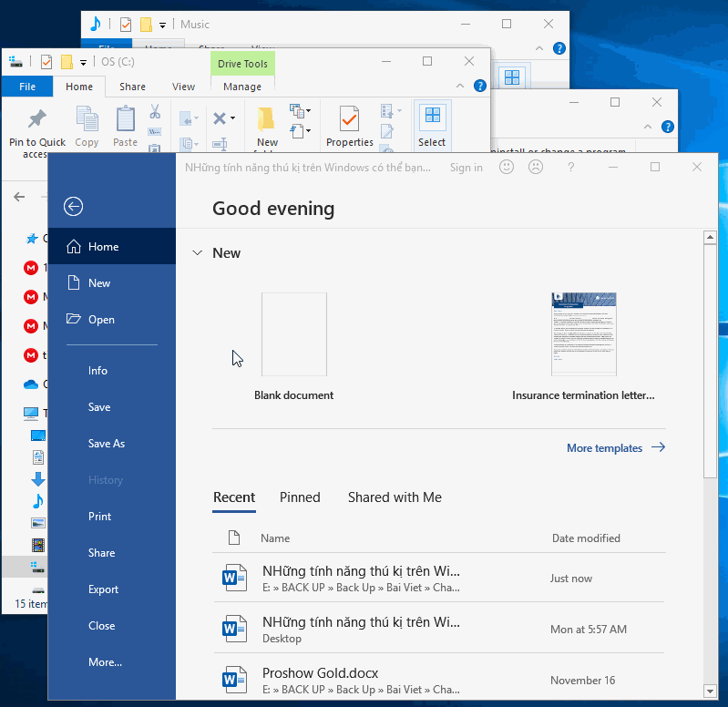This screenshot has height=707, width=728.
Task: Click Properties checkmark in OS (C:) quick toolbar
Action: [46, 62]
